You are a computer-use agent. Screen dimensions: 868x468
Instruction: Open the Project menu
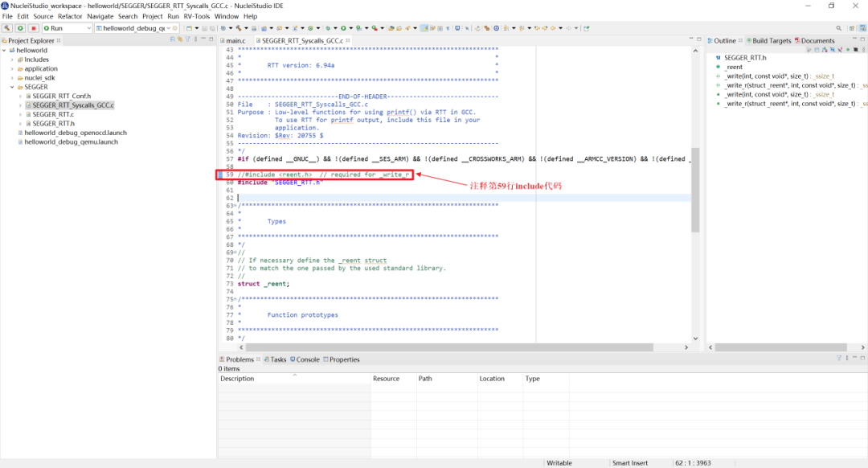[x=152, y=17]
